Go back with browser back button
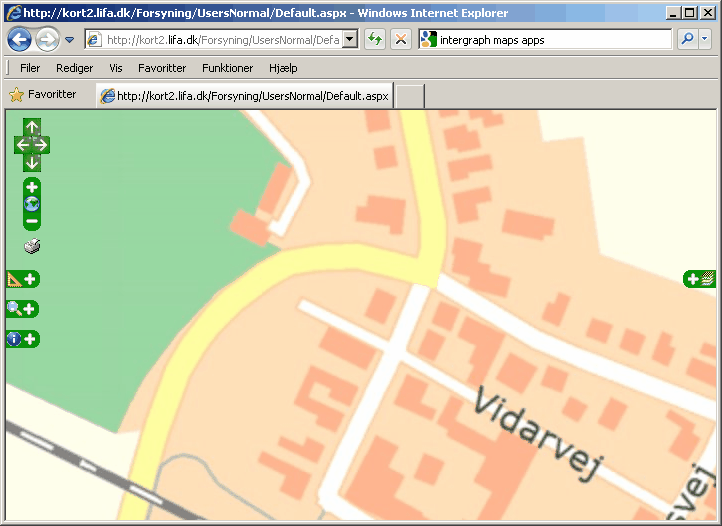The height and width of the screenshot is (526, 722). pos(19,39)
